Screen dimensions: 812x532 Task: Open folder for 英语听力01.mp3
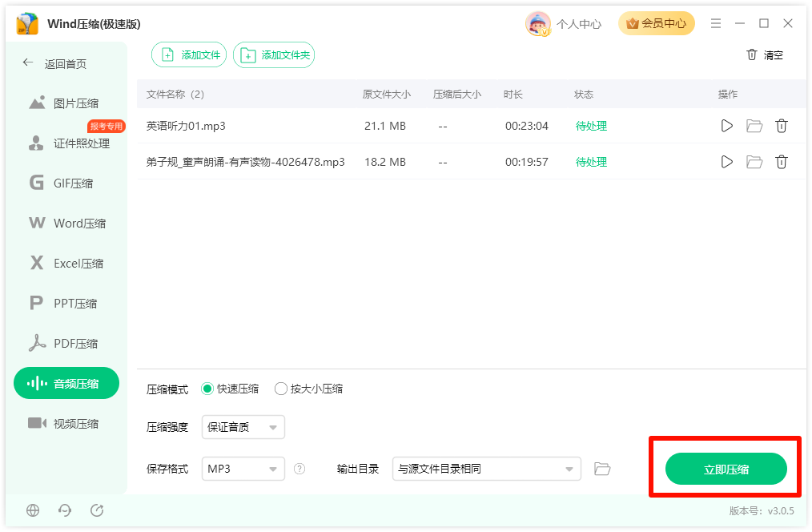(754, 126)
